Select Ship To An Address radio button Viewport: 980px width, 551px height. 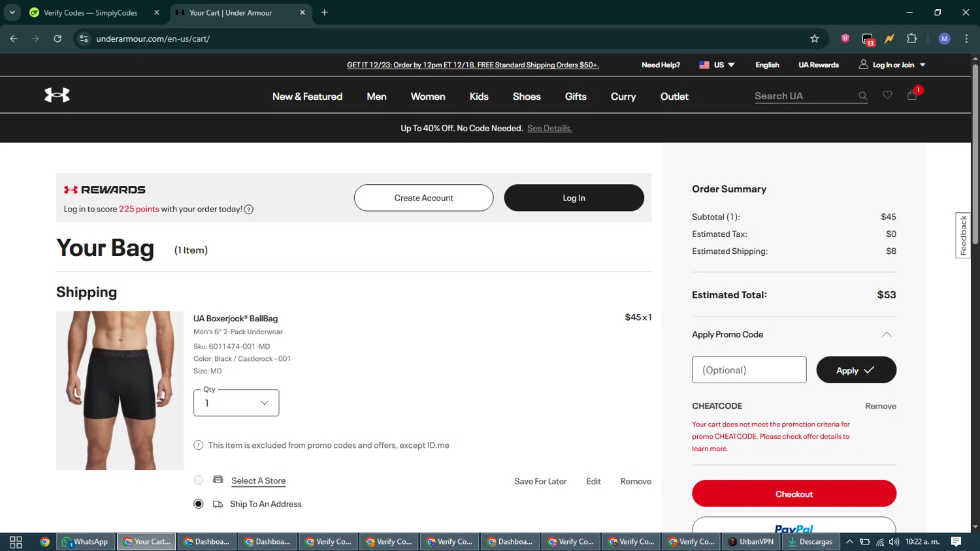(199, 504)
